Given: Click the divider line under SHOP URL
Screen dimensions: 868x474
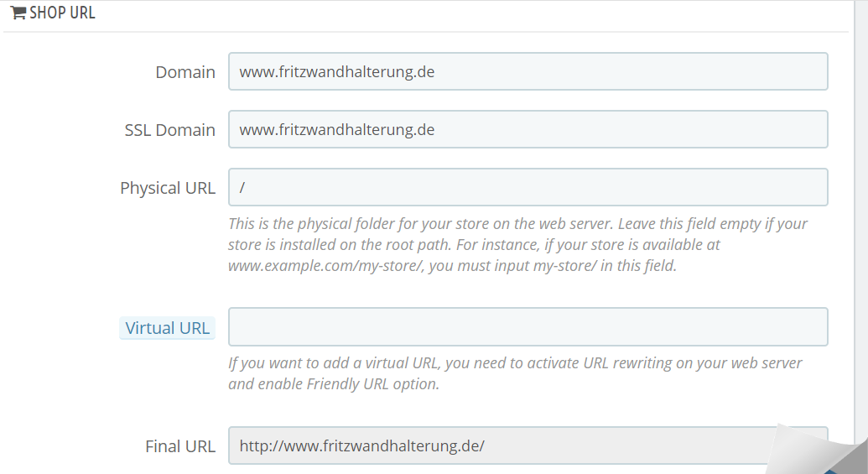Looking at the screenshot, I should tap(419, 32).
